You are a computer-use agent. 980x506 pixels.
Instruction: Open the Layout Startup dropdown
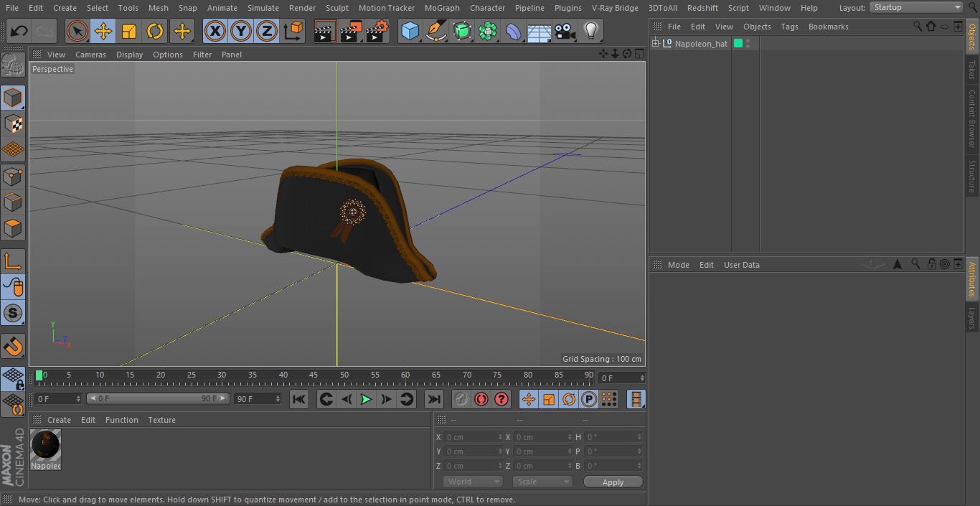tap(916, 7)
